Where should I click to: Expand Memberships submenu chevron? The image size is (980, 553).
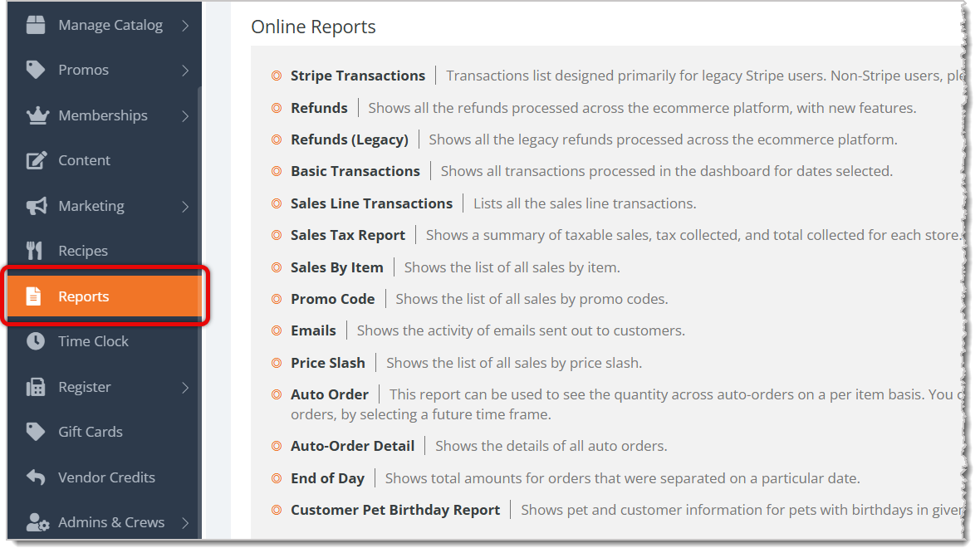point(185,115)
